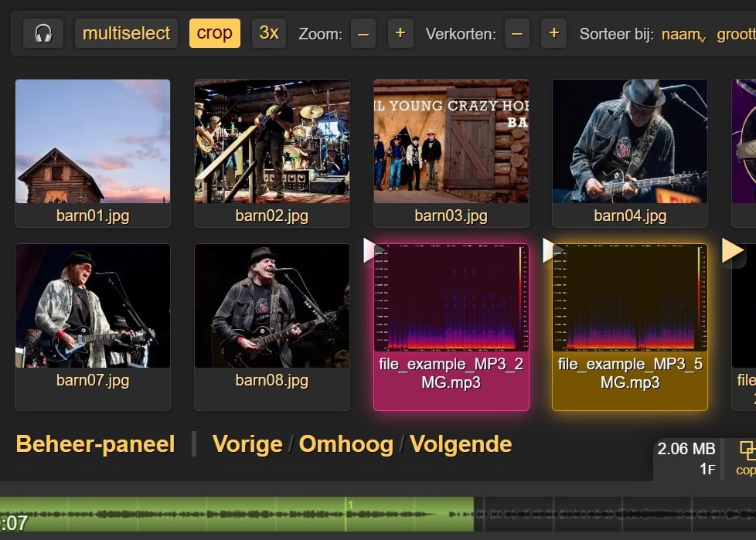
Task: Click the barn01.jpg filename label
Action: click(93, 216)
